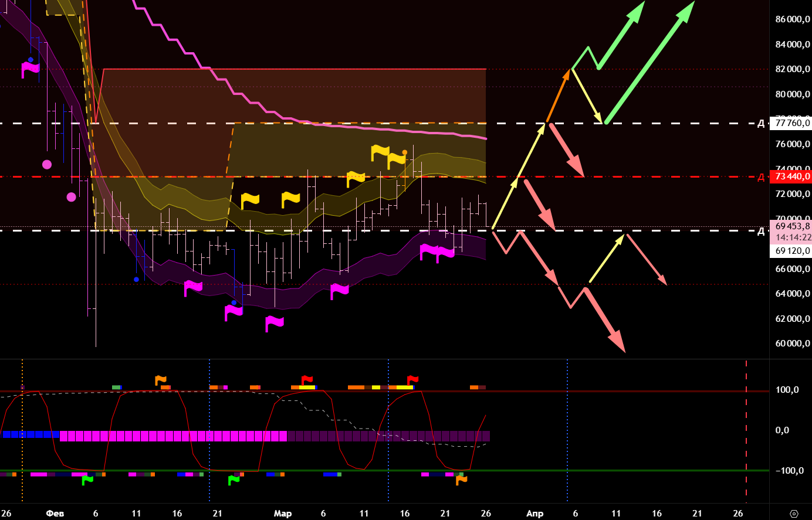Click the 69 120,0 price label

click(x=792, y=251)
